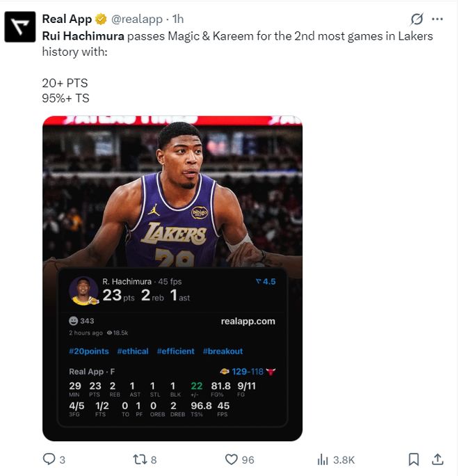Click the Hachimura player headshot thumbnail
This screenshot has height=476, width=459.
84,291
